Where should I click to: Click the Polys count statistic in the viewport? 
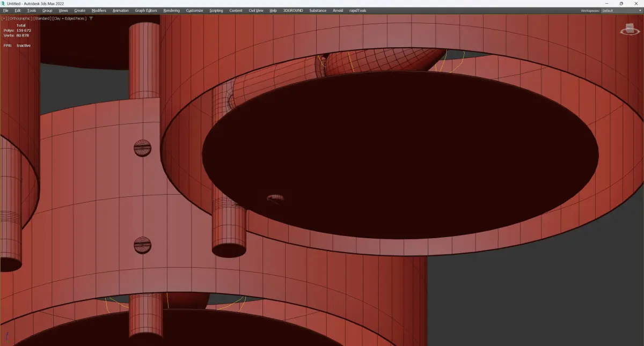[x=17, y=31]
